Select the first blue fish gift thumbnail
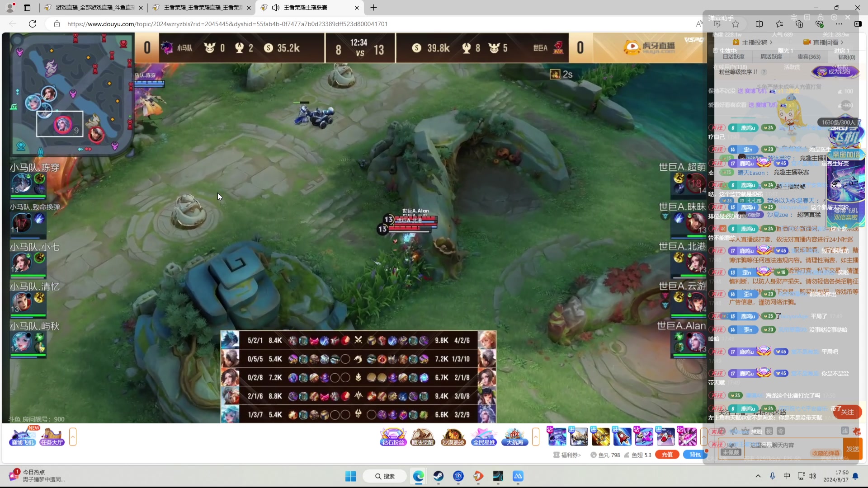The height and width of the screenshot is (488, 868). coord(557,436)
